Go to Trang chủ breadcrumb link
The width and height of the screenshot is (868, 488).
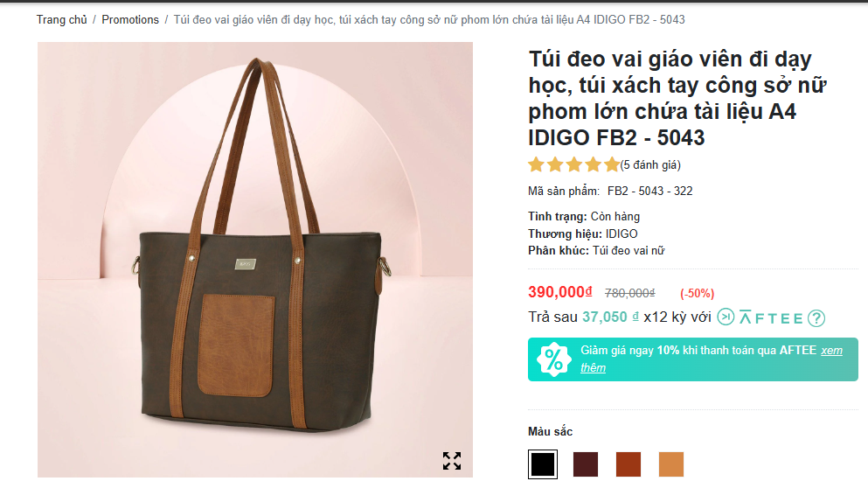pyautogui.click(x=61, y=20)
